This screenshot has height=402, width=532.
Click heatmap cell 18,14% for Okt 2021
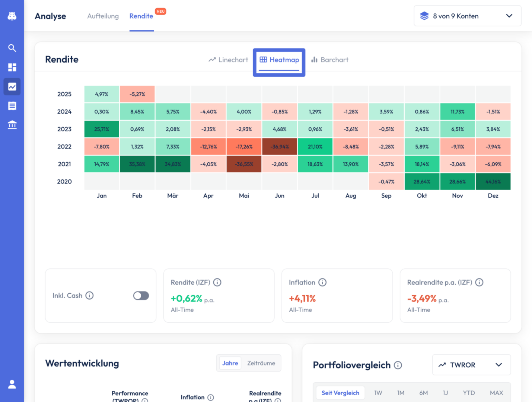(x=422, y=164)
